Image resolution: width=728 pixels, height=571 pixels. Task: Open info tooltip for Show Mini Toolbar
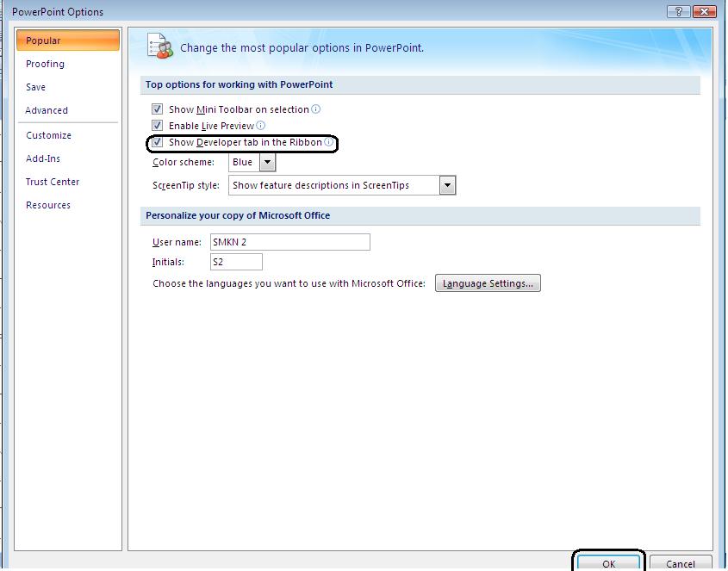point(315,109)
